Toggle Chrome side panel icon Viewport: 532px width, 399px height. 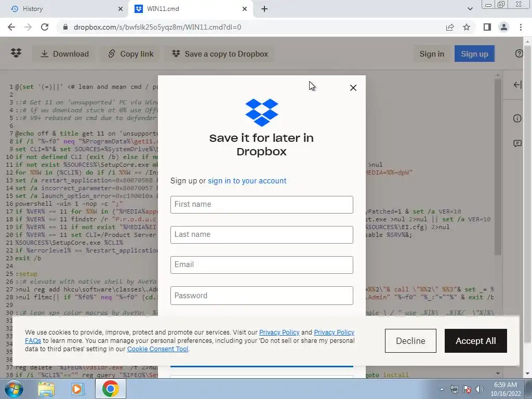coord(487,27)
